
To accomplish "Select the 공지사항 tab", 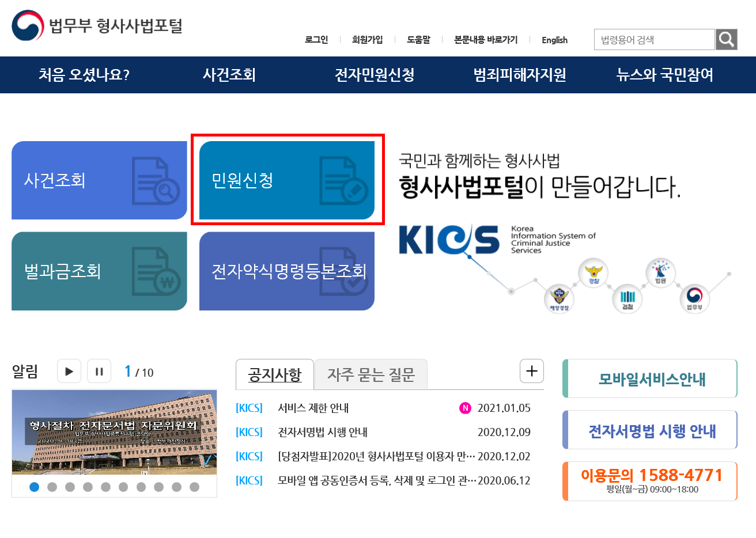I will [x=275, y=375].
